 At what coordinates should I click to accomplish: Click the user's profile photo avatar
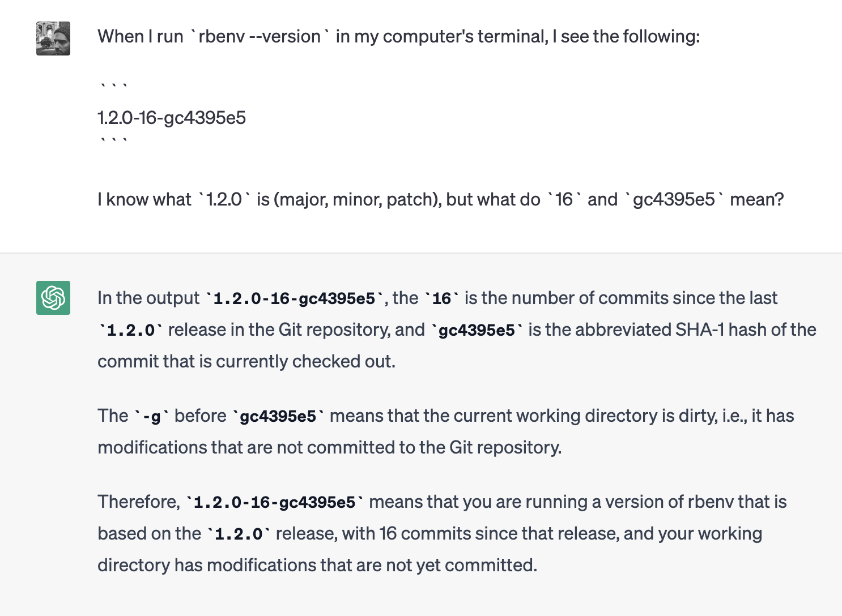[53, 38]
